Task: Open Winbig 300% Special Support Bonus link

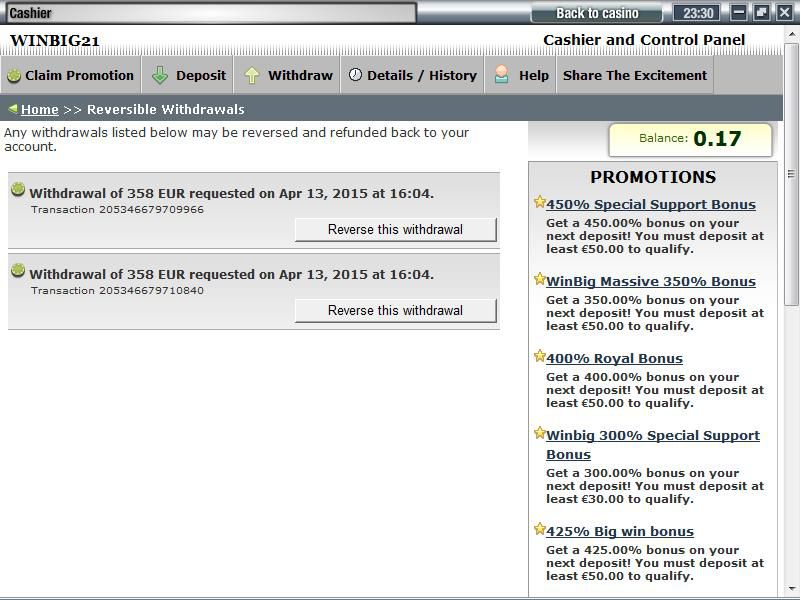Action: point(653,445)
